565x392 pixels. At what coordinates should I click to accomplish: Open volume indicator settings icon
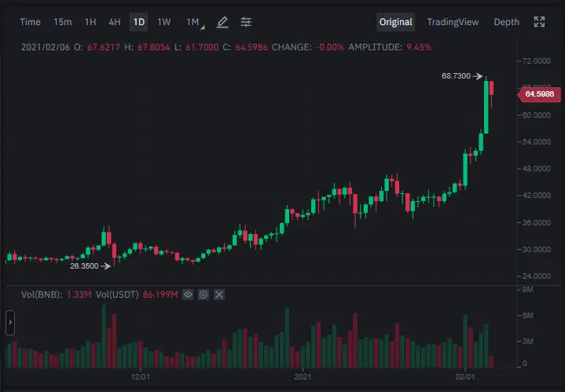click(204, 295)
